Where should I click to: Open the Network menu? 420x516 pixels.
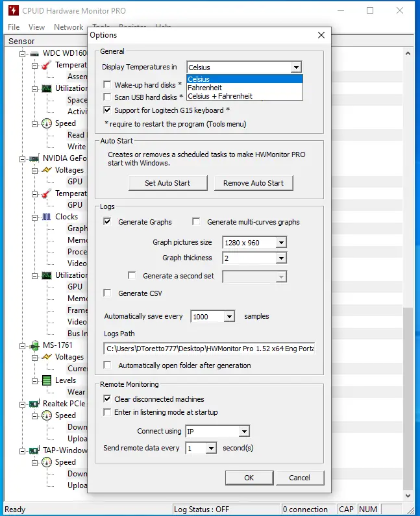click(68, 27)
